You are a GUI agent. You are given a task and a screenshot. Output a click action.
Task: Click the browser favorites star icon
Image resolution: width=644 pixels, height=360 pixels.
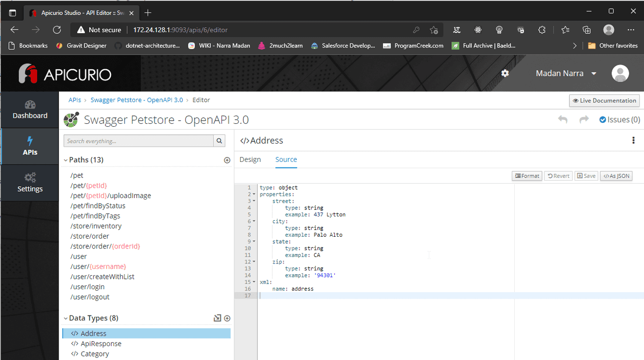click(434, 30)
